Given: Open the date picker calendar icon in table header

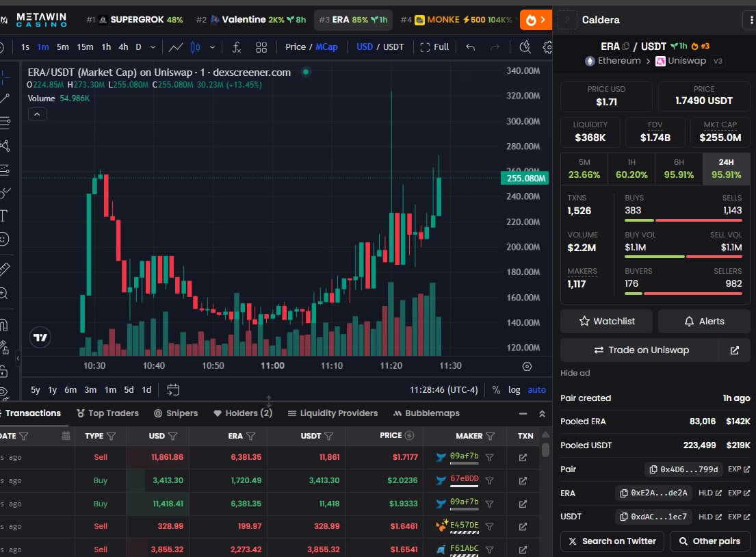Looking at the screenshot, I should coord(66,436).
